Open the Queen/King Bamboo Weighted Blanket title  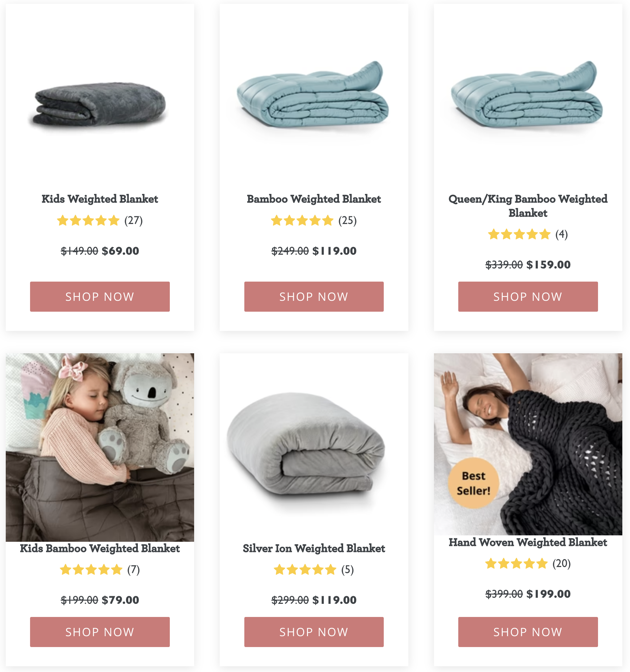coord(528,205)
